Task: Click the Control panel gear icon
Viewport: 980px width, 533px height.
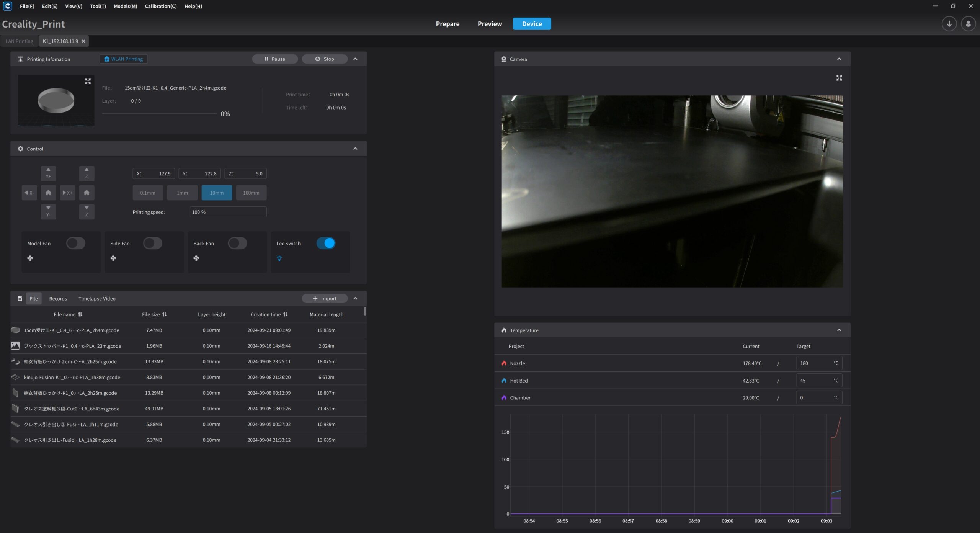Action: coord(20,149)
